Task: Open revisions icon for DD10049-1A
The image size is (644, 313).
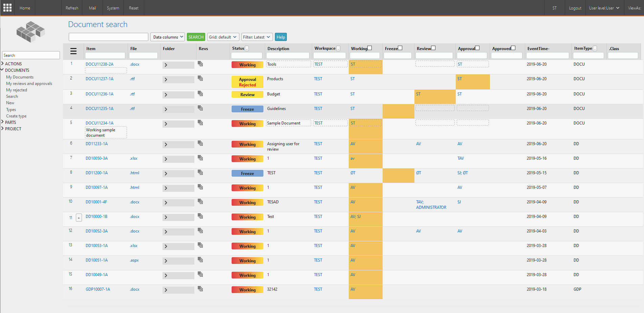Action: coord(200,274)
